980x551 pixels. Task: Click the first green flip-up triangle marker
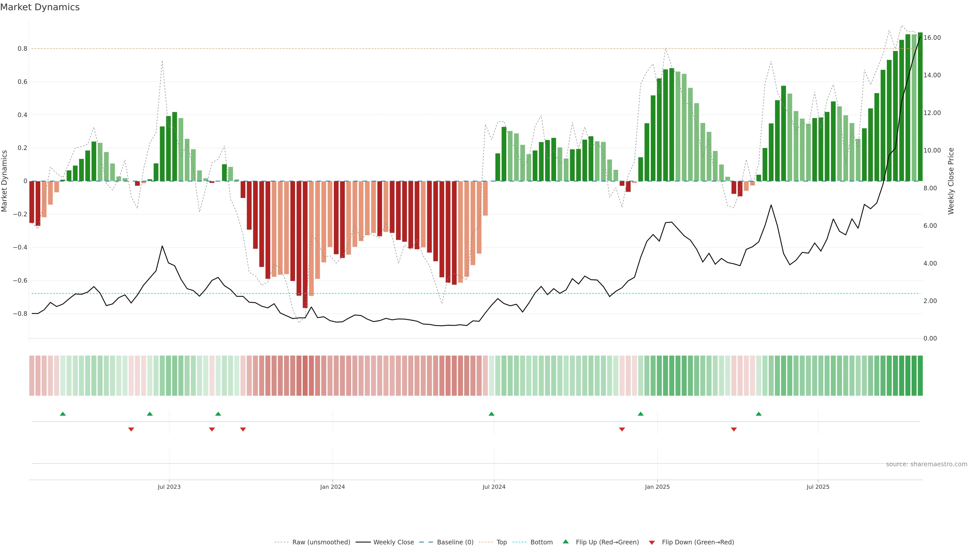pos(63,414)
